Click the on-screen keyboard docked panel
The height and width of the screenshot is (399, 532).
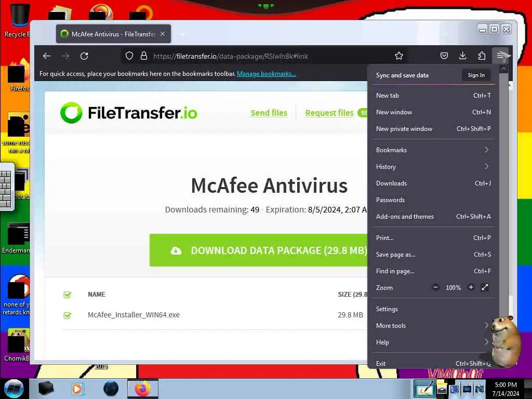(x=7, y=187)
